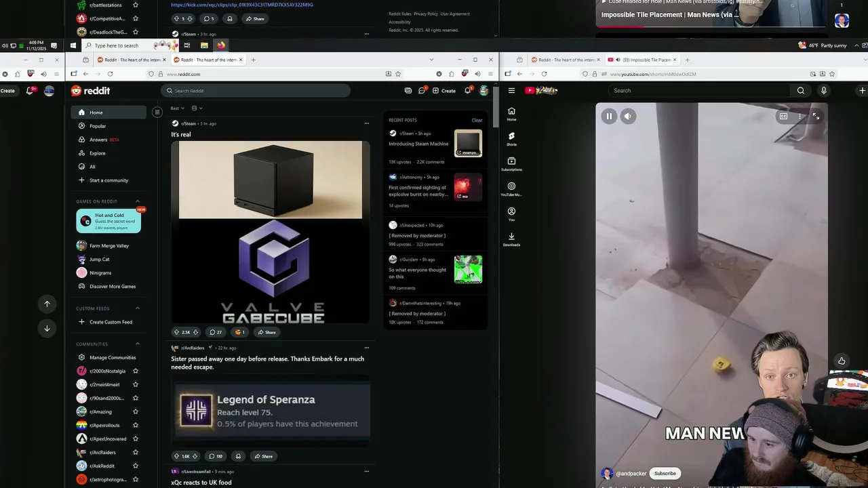Viewport: 868px width, 488px height.
Task: Open the Best sort dropdown
Action: click(177, 108)
